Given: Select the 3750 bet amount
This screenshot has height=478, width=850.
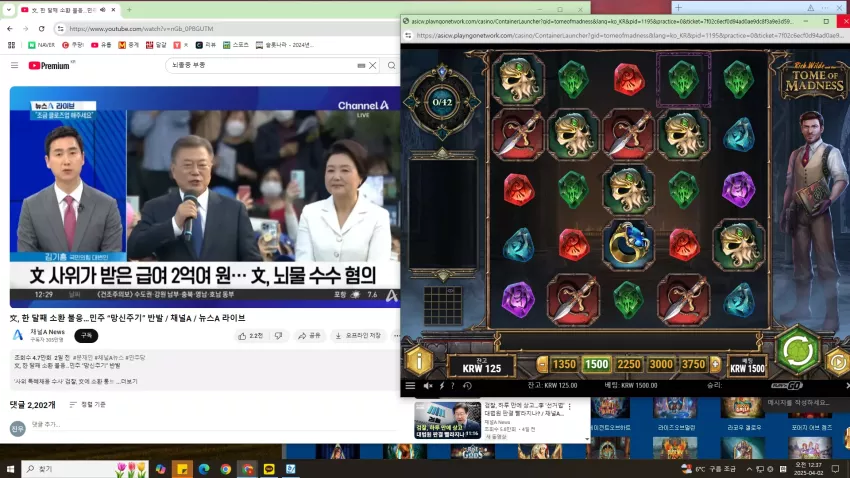Looking at the screenshot, I should [693, 364].
